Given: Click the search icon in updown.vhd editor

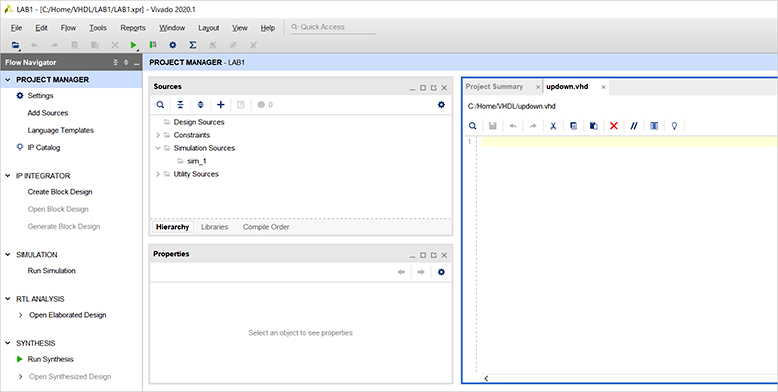Looking at the screenshot, I should click(473, 126).
